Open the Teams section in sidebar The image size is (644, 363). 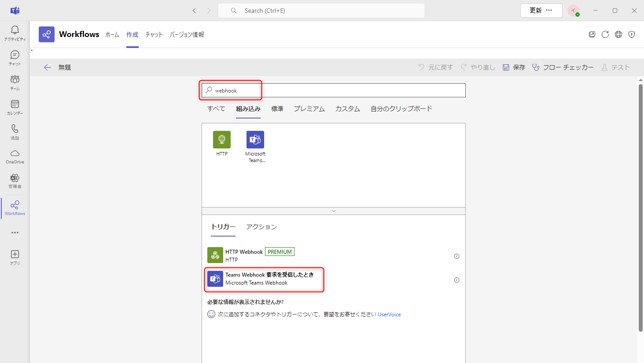pyautogui.click(x=15, y=82)
